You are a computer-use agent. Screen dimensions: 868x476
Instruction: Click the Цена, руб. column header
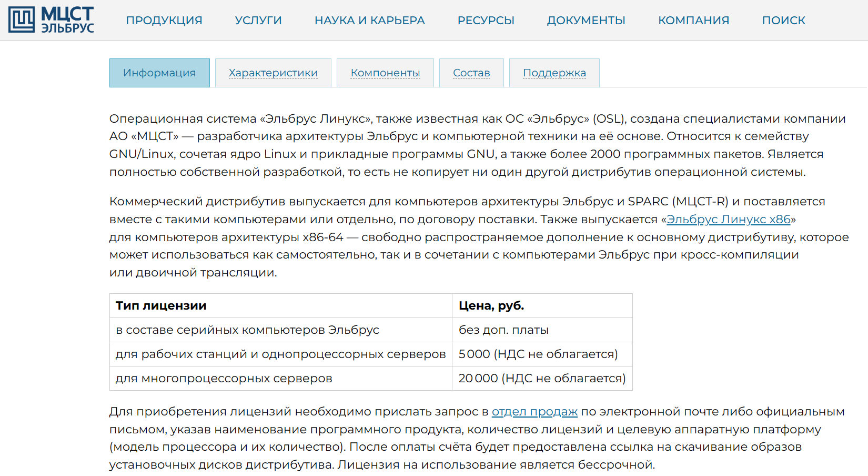pyautogui.click(x=542, y=305)
